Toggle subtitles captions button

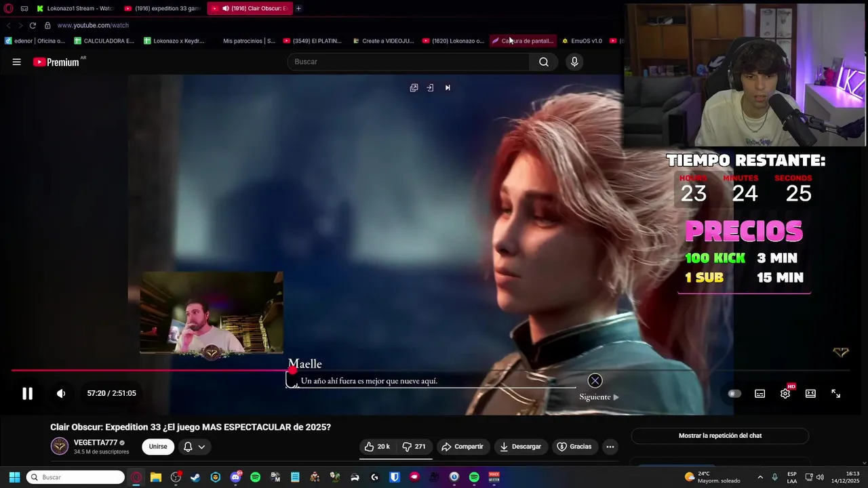[760, 394]
